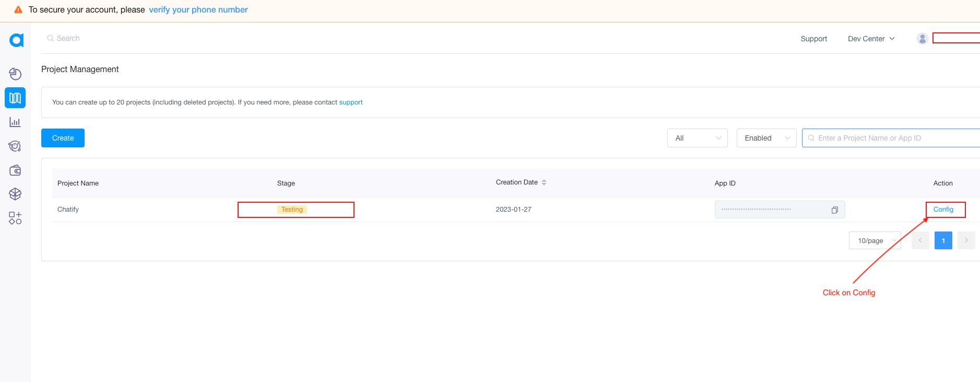Follow the verify your phone number link
Screen dimensions: 980x382
click(x=198, y=10)
